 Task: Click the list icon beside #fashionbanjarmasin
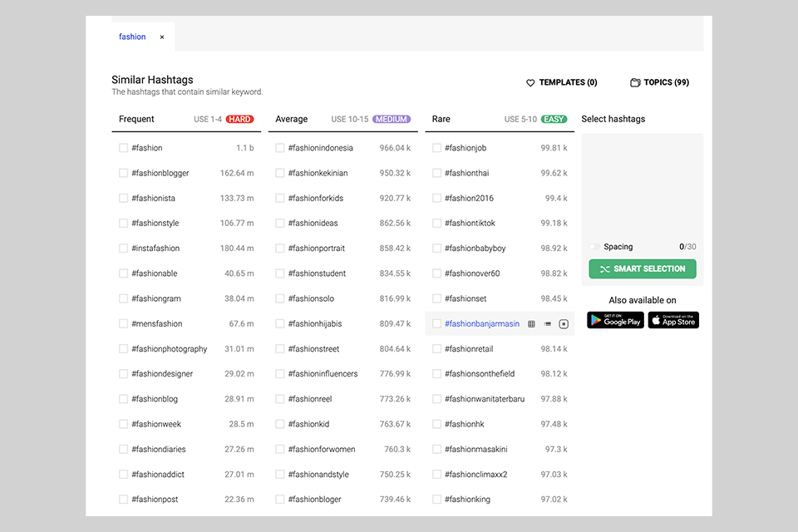548,324
